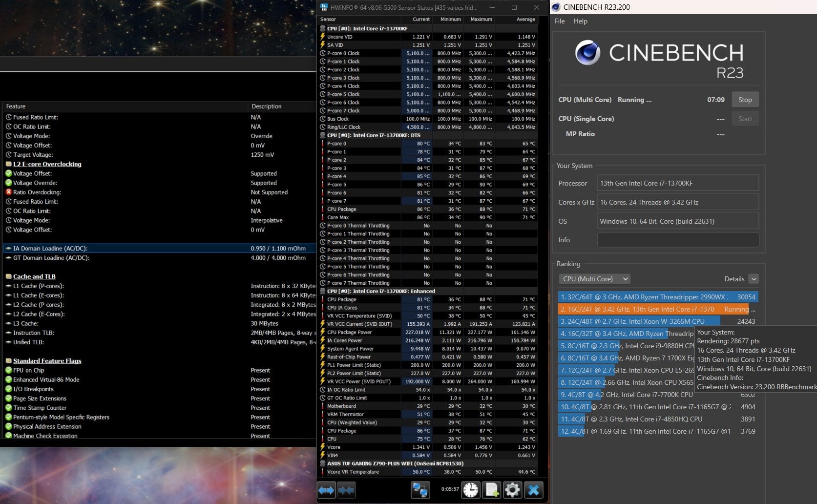Image resolution: width=817 pixels, height=504 pixels.
Task: Select the Xeon W-3265M ranking row
Action: 658,321
